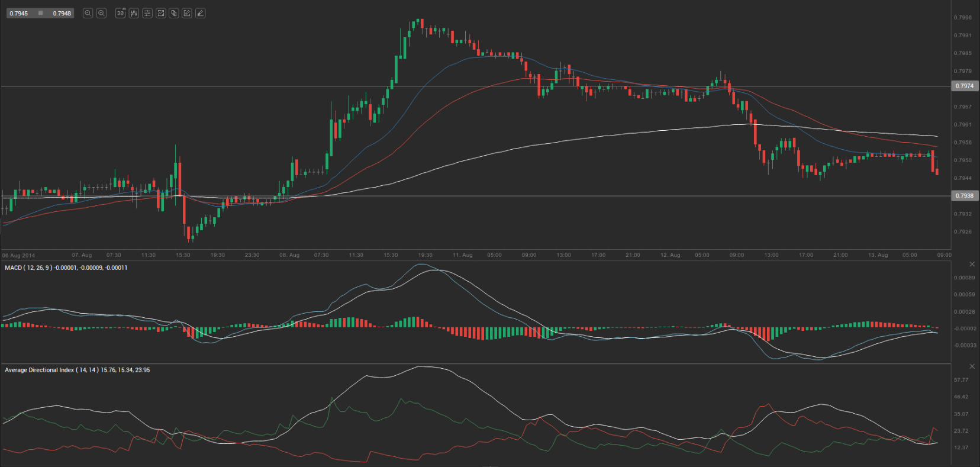Screen dimensions: 980x467
Task: Close the MACD indicator panel
Action: point(972,264)
